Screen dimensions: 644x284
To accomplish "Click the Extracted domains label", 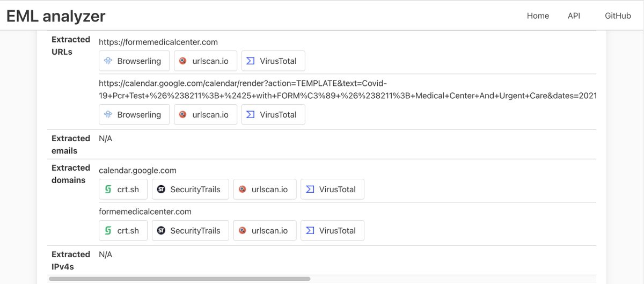I will [x=71, y=174].
